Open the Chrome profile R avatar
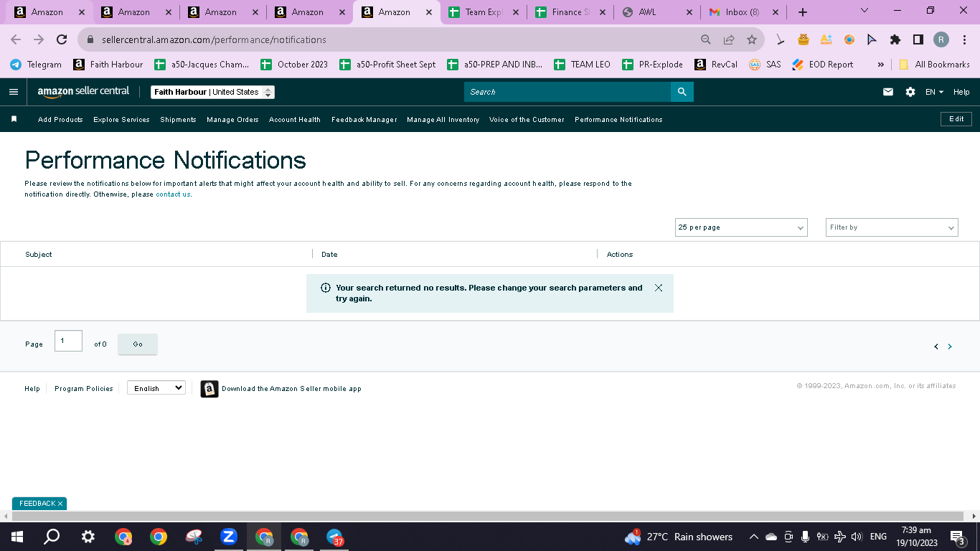980x551 pixels. [x=941, y=39]
